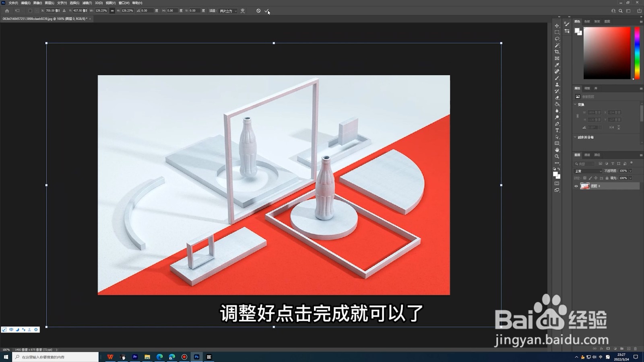This screenshot has width=644, height=362.
Task: Click the hue spectrum slider
Action: (637, 53)
